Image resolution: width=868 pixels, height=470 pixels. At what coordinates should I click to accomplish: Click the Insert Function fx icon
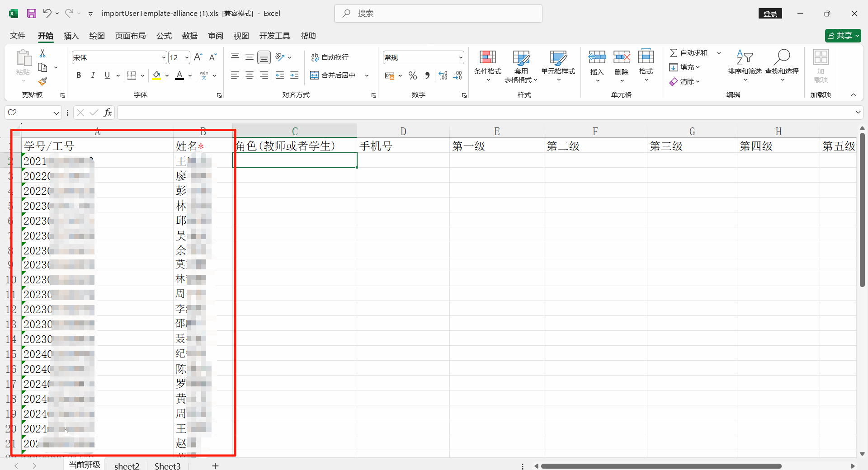[x=108, y=113]
